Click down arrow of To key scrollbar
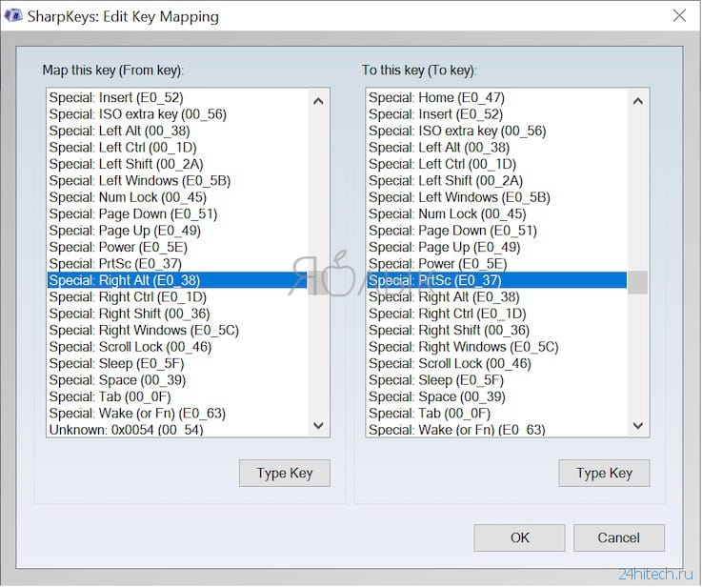This screenshot has height=588, width=702. click(x=638, y=425)
